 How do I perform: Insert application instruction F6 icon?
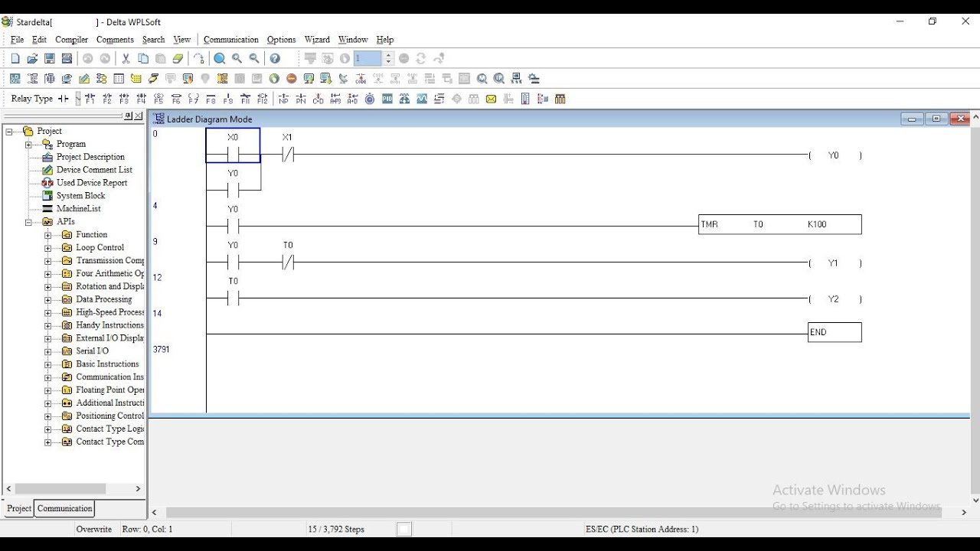pos(176,99)
